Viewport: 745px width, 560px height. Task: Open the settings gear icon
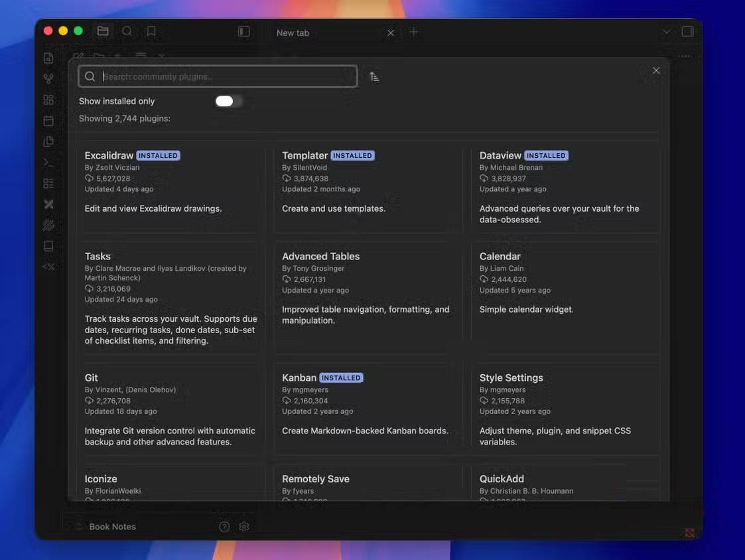click(x=244, y=526)
